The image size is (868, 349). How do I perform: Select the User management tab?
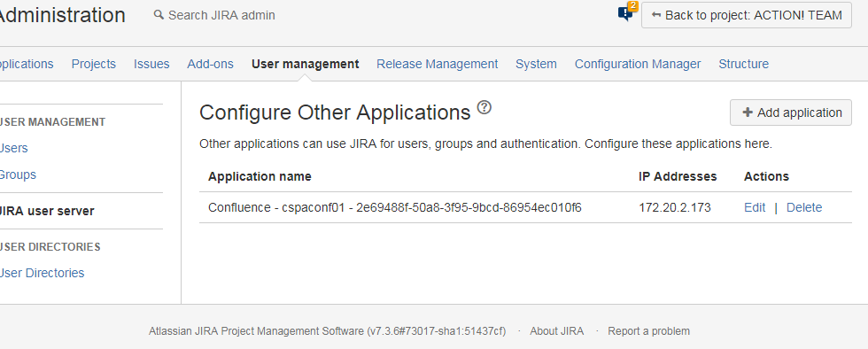(305, 65)
